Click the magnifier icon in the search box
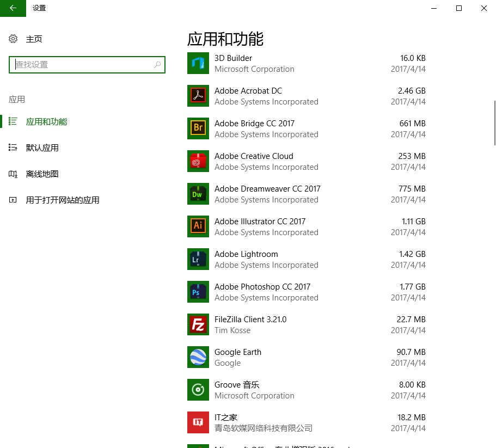 pyautogui.click(x=157, y=64)
